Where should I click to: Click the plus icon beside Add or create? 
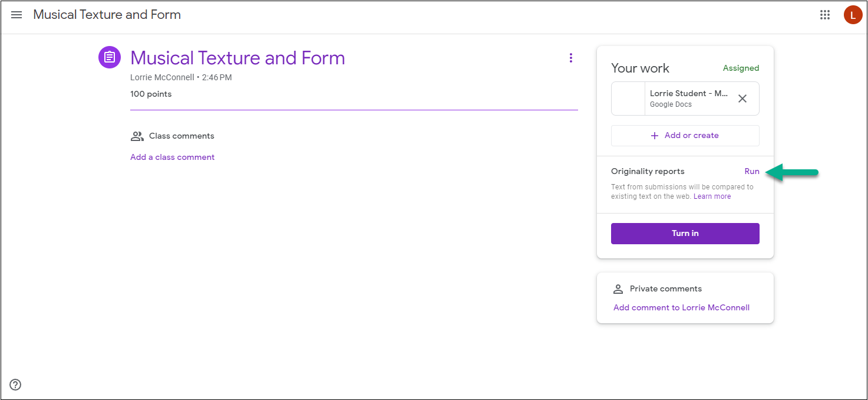tap(654, 136)
